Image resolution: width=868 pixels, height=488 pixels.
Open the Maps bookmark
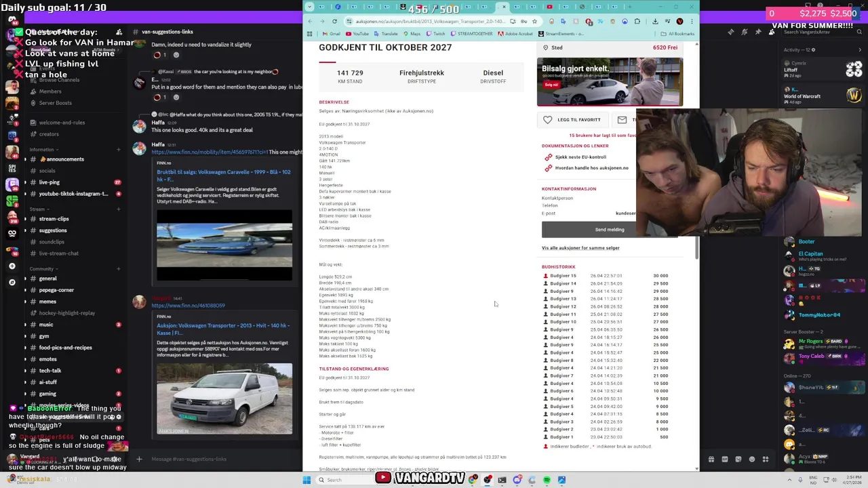[x=412, y=34]
